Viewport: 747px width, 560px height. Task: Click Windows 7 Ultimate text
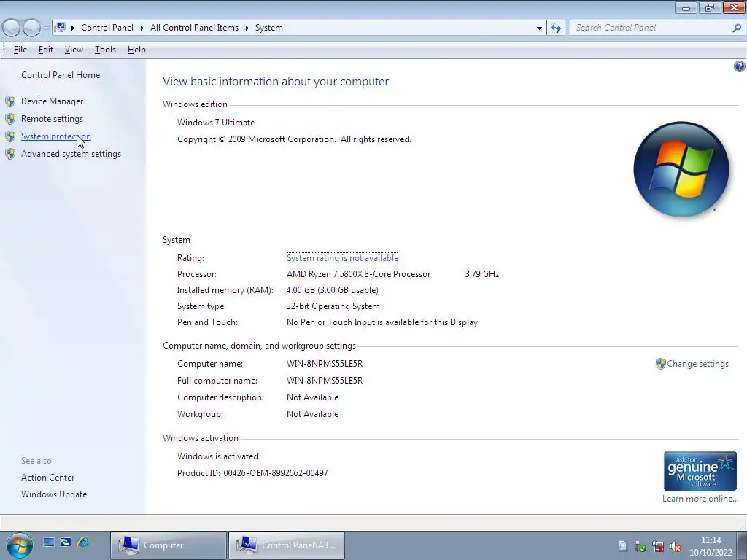(x=216, y=122)
